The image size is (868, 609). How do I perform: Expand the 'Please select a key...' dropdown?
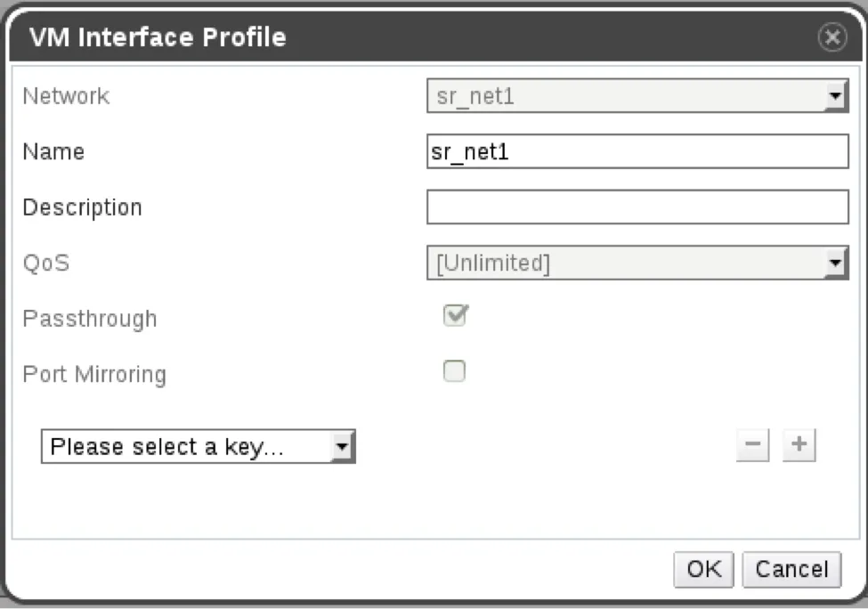click(196, 446)
